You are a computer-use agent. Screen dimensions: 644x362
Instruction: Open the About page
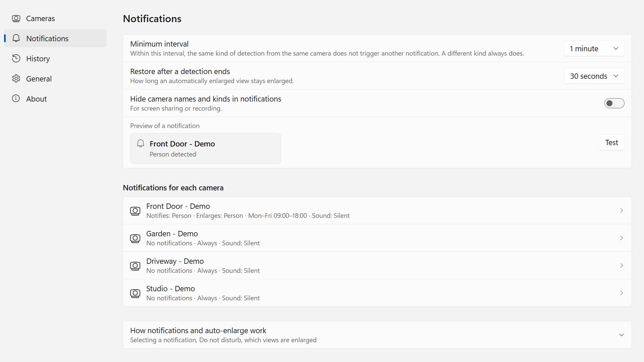(x=55, y=99)
